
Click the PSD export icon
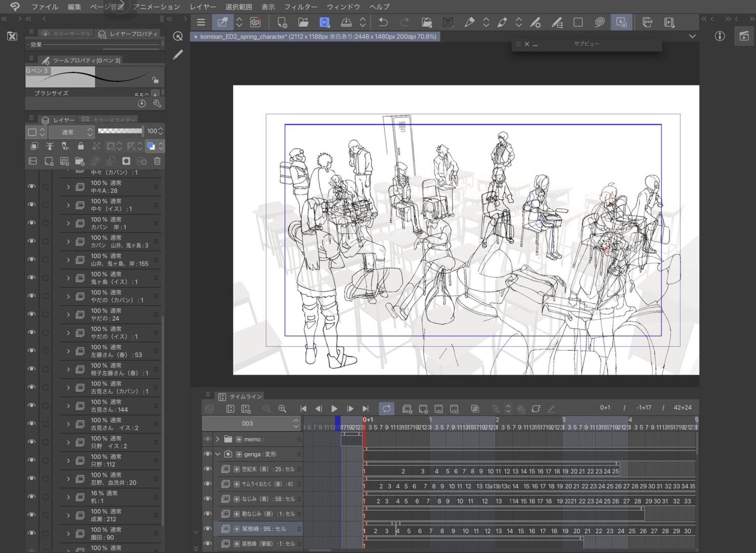[x=647, y=22]
